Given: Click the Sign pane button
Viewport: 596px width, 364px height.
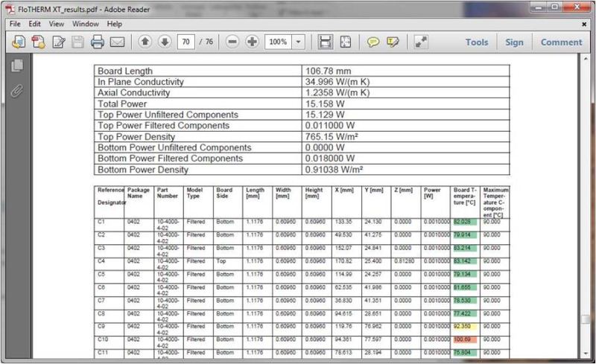Looking at the screenshot, I should (x=514, y=42).
